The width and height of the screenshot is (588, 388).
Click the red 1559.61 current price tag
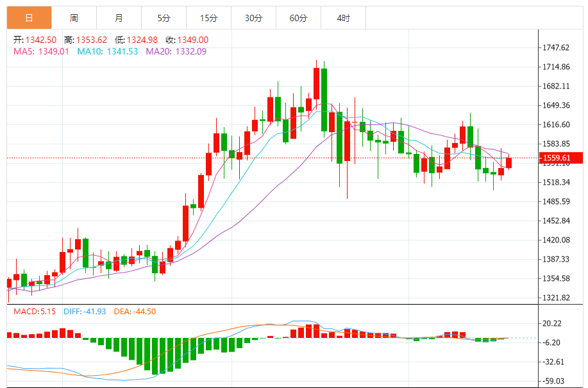pos(561,158)
